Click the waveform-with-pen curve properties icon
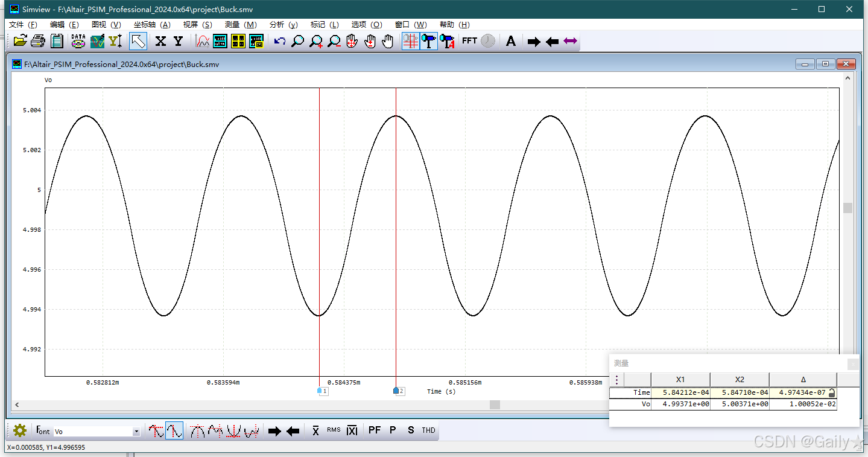868x457 pixels. [x=97, y=41]
